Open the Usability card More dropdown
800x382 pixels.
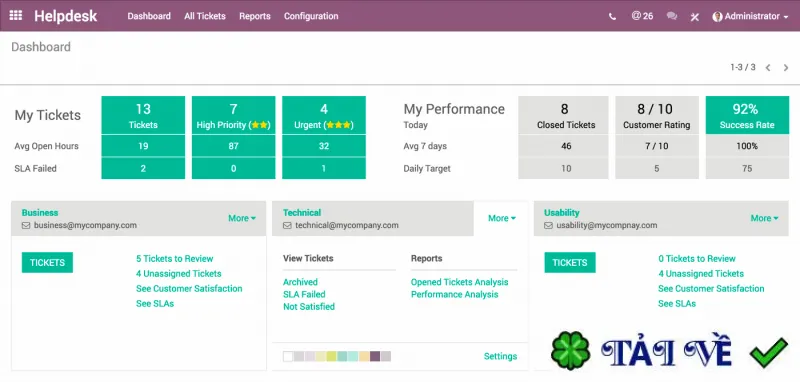(764, 218)
